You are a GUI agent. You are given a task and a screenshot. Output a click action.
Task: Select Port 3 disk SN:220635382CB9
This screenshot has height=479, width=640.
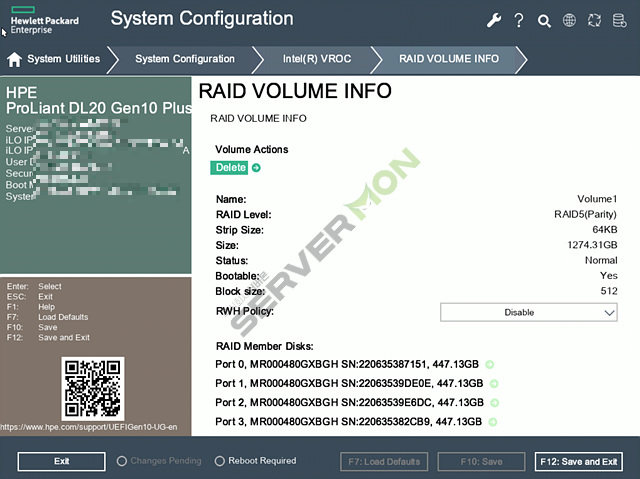349,421
